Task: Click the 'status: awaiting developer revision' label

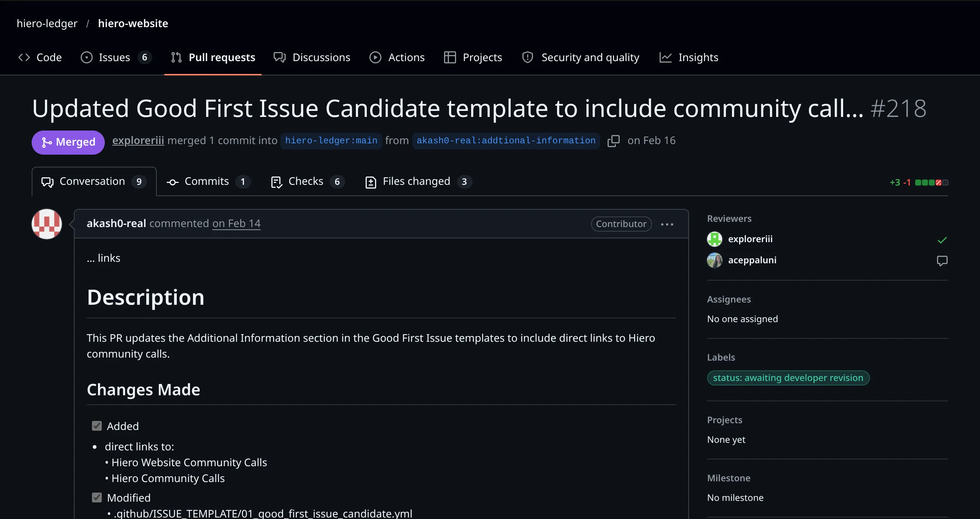Action: click(x=788, y=378)
